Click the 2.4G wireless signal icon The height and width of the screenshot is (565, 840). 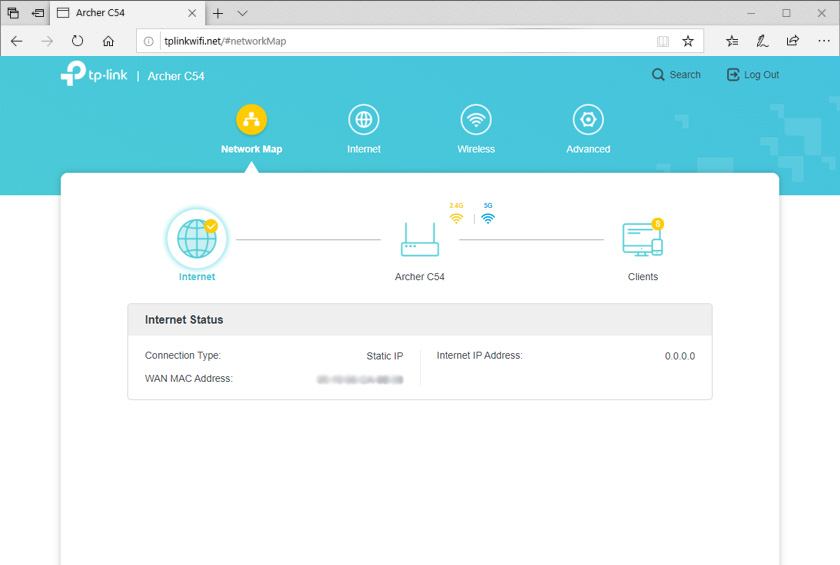456,218
